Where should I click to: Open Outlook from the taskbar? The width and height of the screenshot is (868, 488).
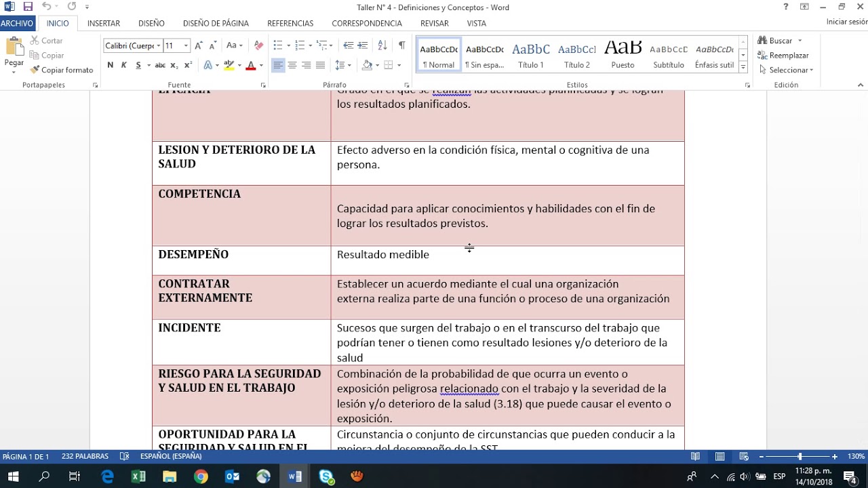click(x=232, y=476)
